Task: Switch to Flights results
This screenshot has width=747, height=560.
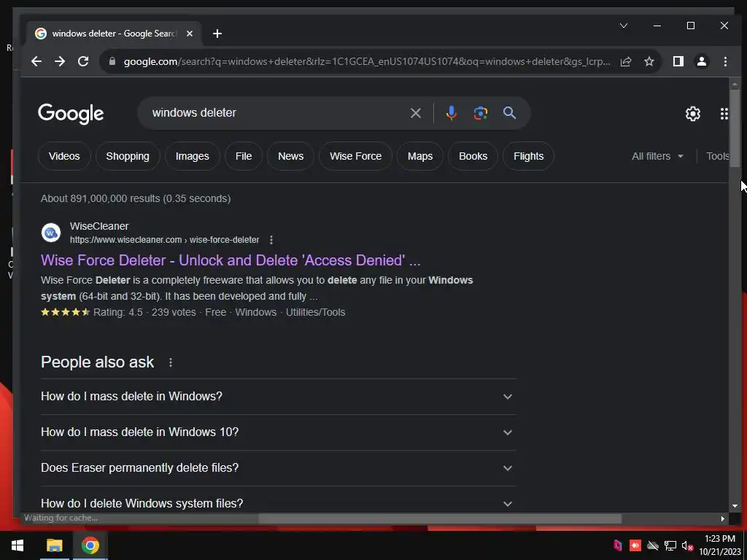Action: [x=528, y=156]
